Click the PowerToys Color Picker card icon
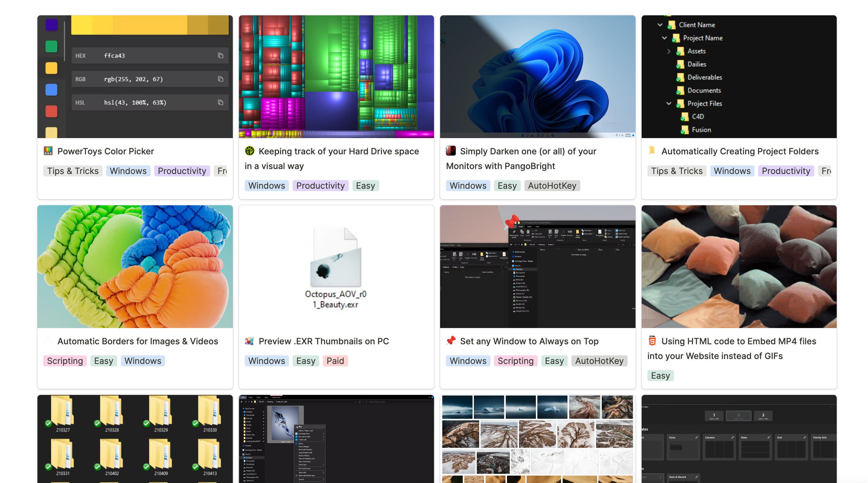The image size is (868, 483). tap(48, 151)
